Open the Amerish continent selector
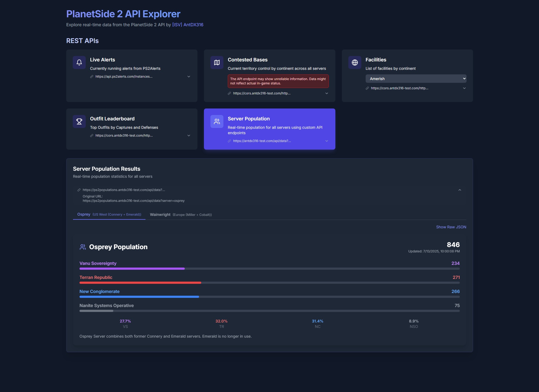 pos(416,78)
